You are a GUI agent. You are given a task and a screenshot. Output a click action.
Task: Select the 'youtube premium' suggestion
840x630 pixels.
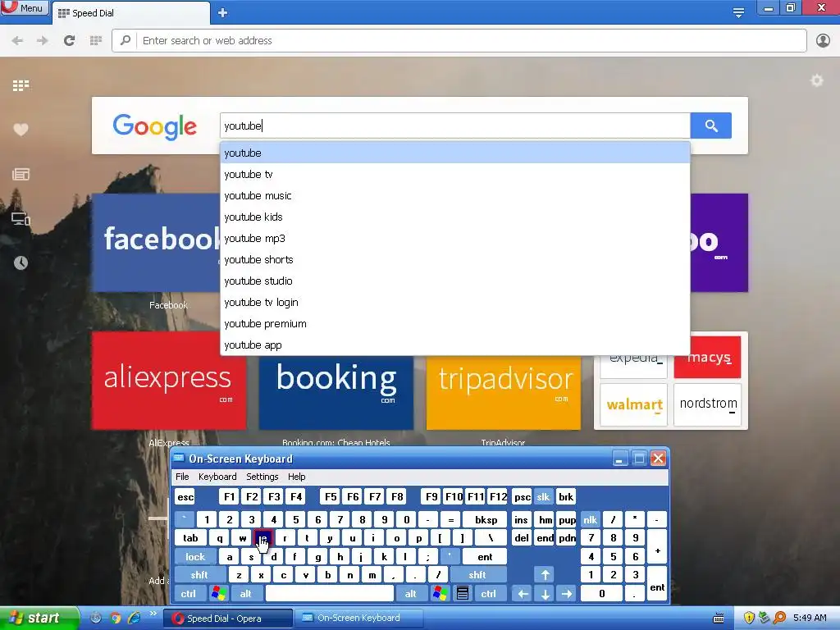point(454,324)
